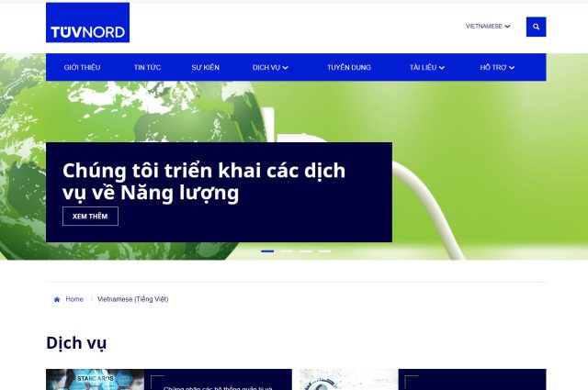Click the TÜV NORD logo
The image size is (588, 390).
coord(87,22)
